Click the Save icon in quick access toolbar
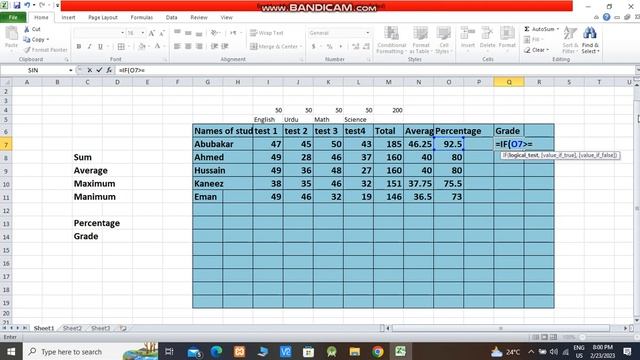 pos(17,5)
